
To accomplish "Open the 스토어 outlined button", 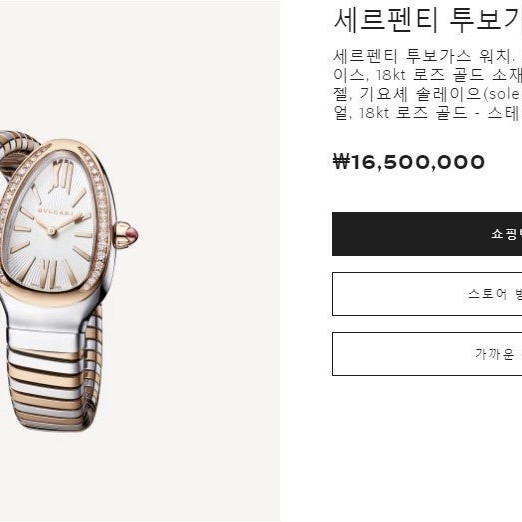I will (x=427, y=294).
